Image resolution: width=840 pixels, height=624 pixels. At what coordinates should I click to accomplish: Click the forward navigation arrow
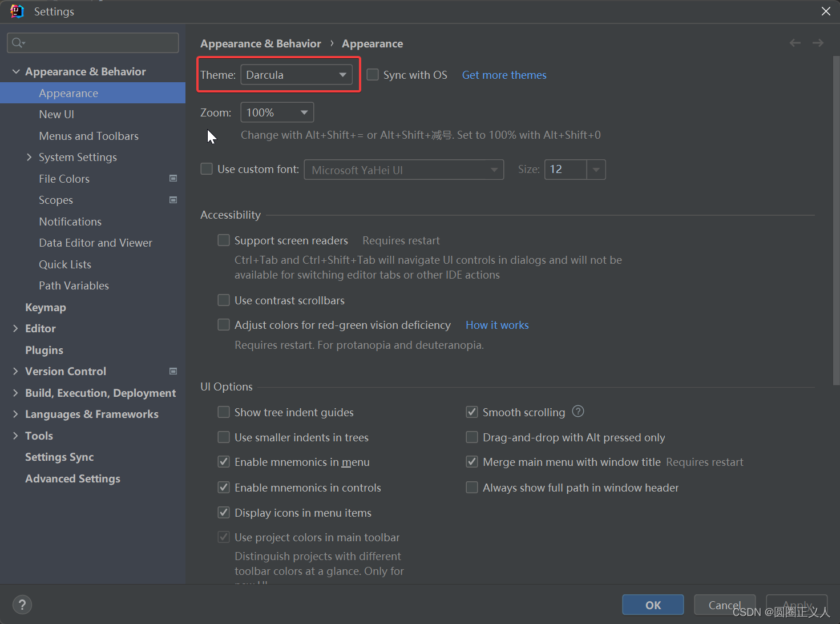[818, 43]
